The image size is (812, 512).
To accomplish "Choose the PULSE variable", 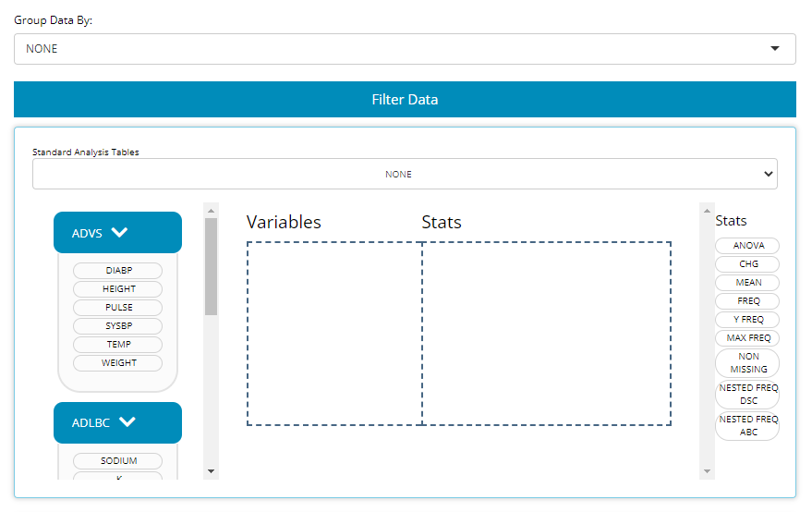I will click(x=118, y=308).
